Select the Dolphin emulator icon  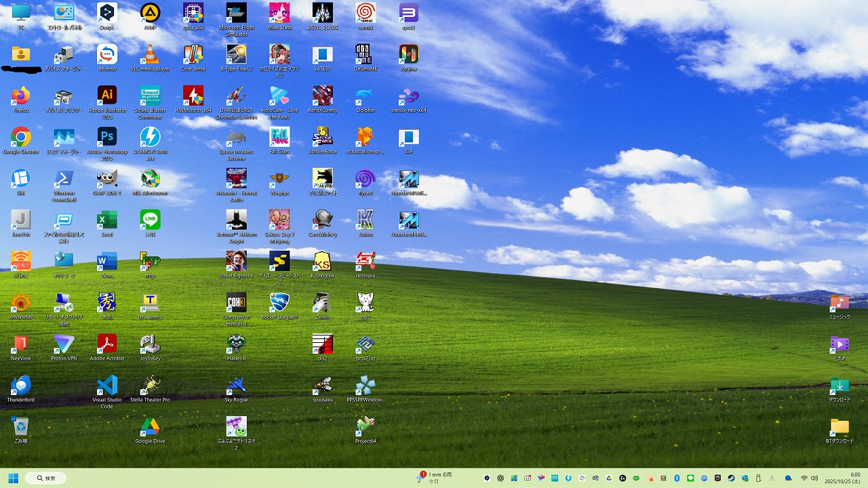pyautogui.click(x=365, y=96)
